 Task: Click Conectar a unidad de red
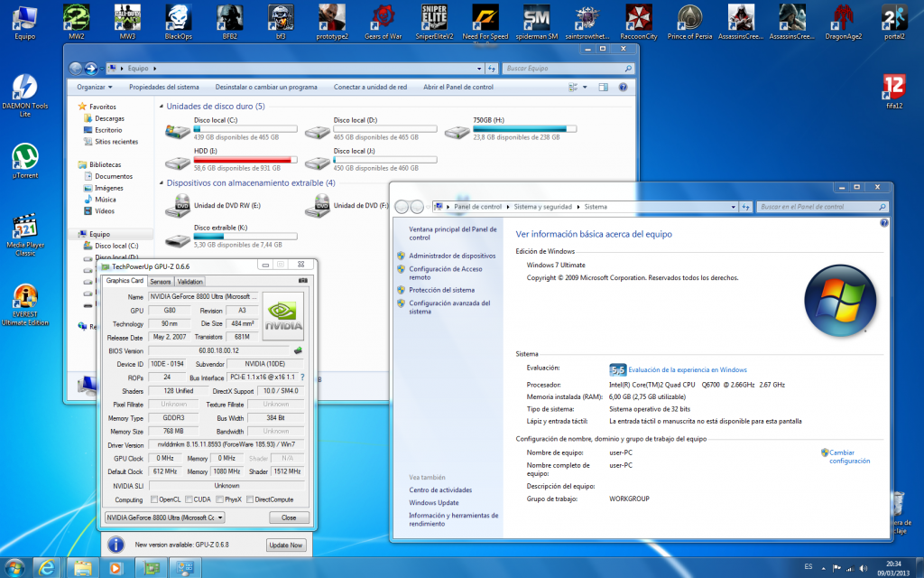370,88
